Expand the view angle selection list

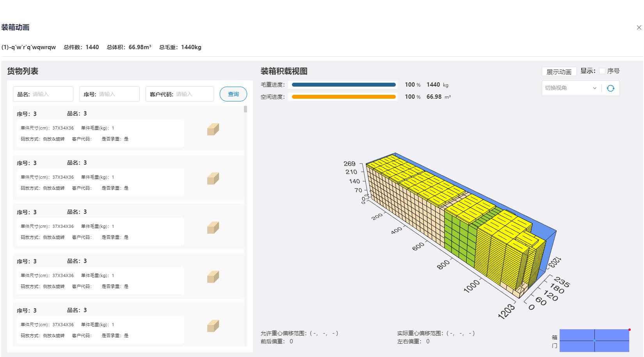(570, 88)
